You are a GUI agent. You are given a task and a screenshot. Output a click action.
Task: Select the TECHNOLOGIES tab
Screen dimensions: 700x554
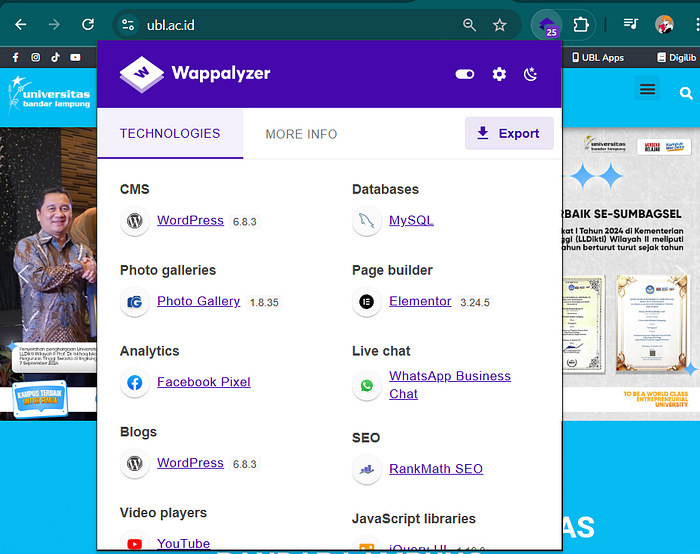pyautogui.click(x=170, y=133)
